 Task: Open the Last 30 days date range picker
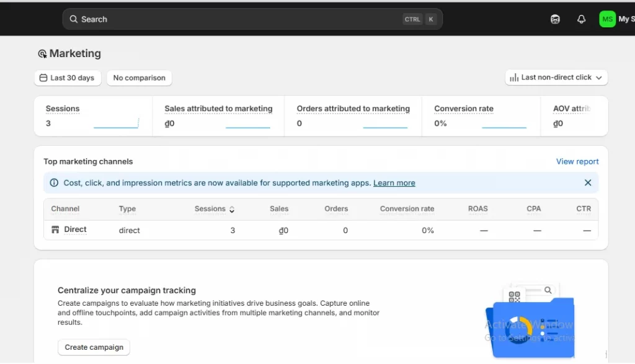pyautogui.click(x=67, y=78)
